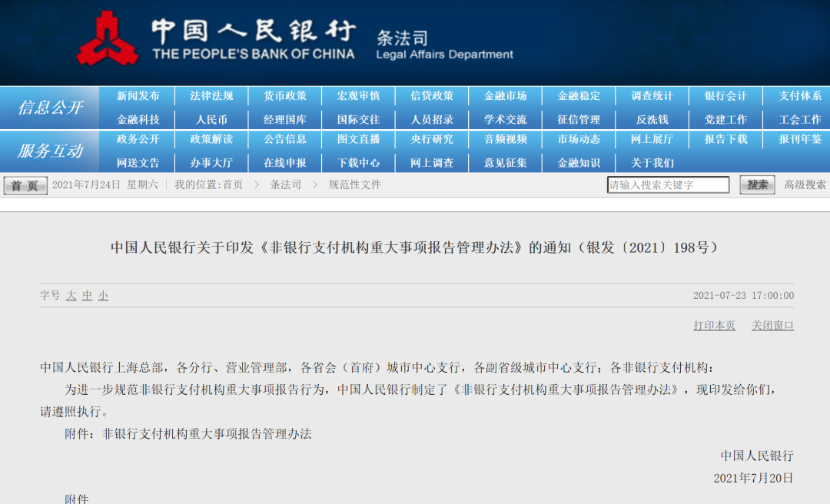Open the 调查统计 menu item
Image resolution: width=830 pixels, height=504 pixels.
pyautogui.click(x=652, y=96)
